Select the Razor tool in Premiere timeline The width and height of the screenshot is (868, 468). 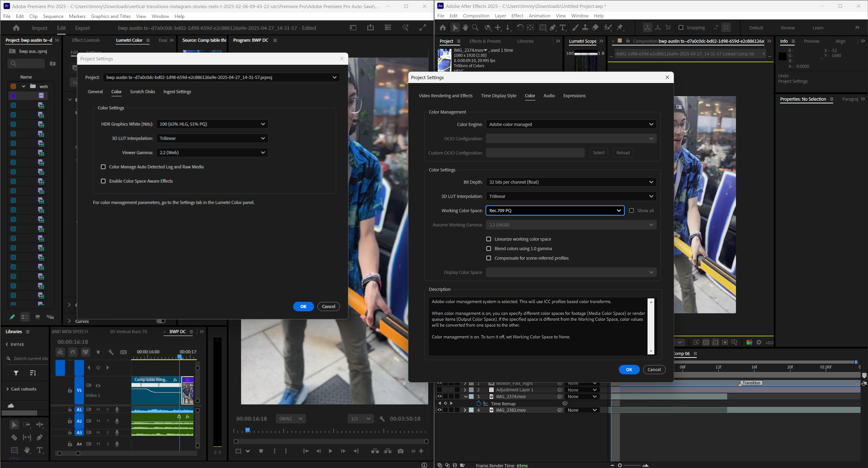pos(14,437)
